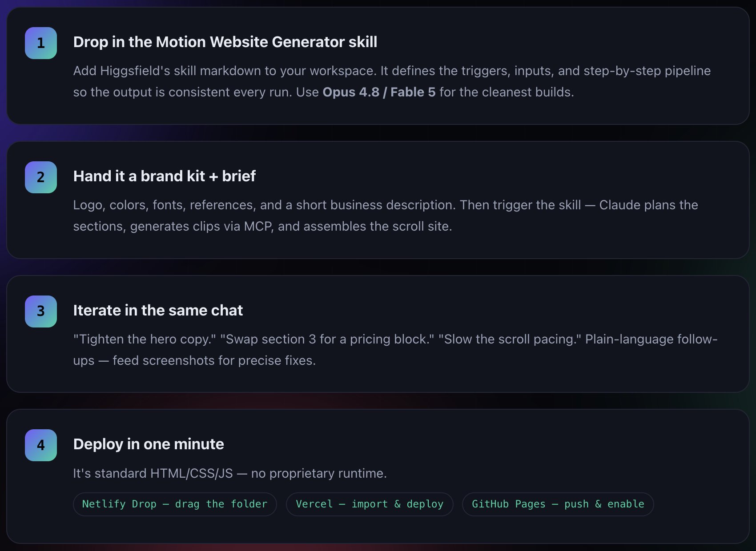Click the 'Iterate in the same chat' heading
The height and width of the screenshot is (551, 756).
click(158, 310)
